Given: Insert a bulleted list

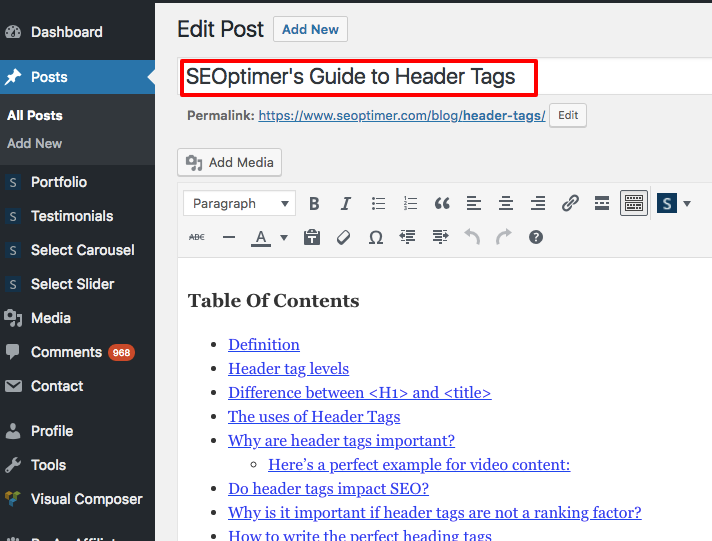Looking at the screenshot, I should pyautogui.click(x=378, y=203).
